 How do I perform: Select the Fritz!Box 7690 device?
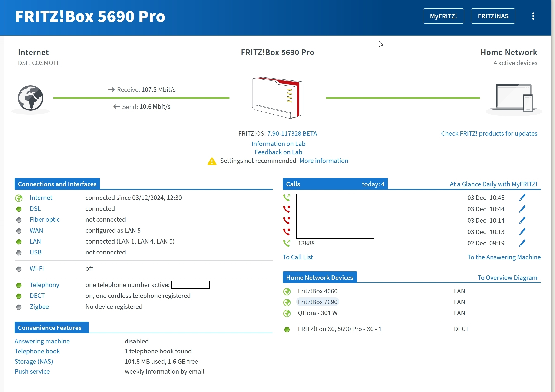click(x=317, y=302)
